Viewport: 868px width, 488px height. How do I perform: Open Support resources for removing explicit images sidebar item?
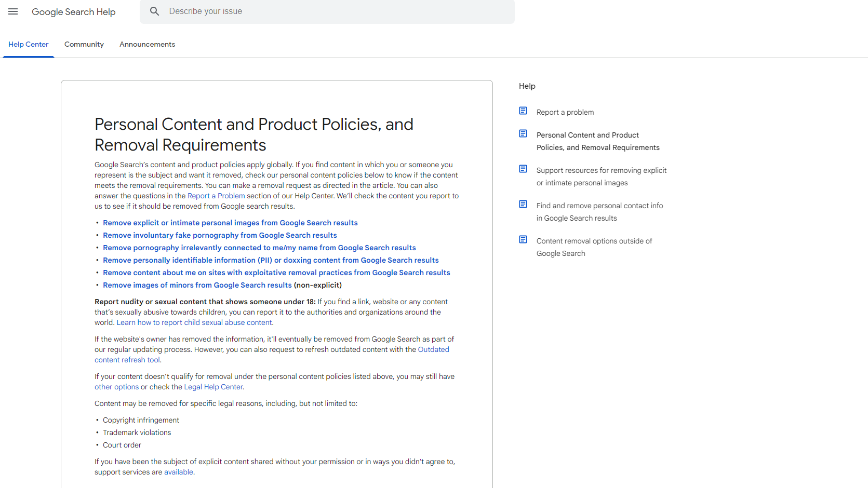[602, 177]
